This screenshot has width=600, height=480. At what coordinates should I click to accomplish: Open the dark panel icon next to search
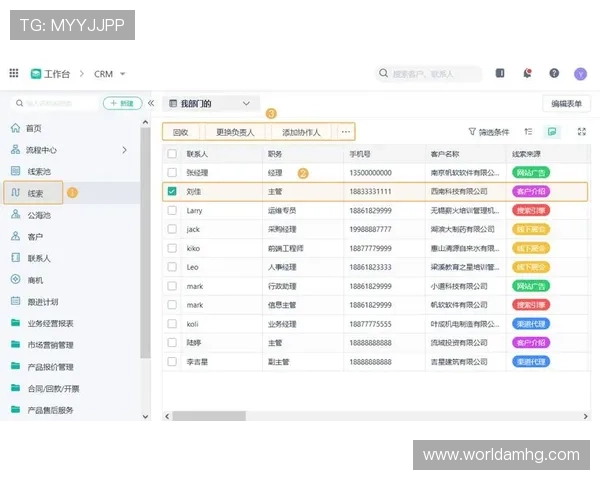(500, 73)
